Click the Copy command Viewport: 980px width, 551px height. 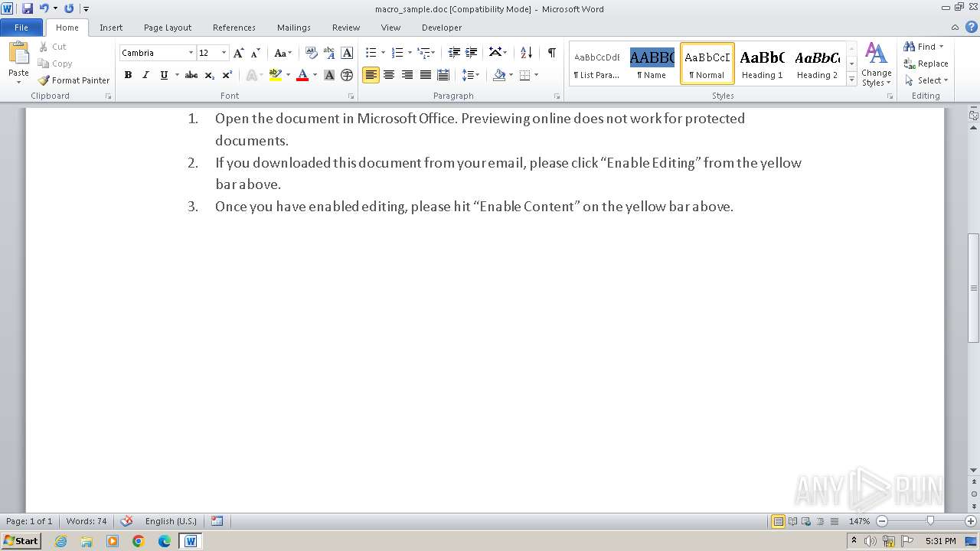coord(55,64)
